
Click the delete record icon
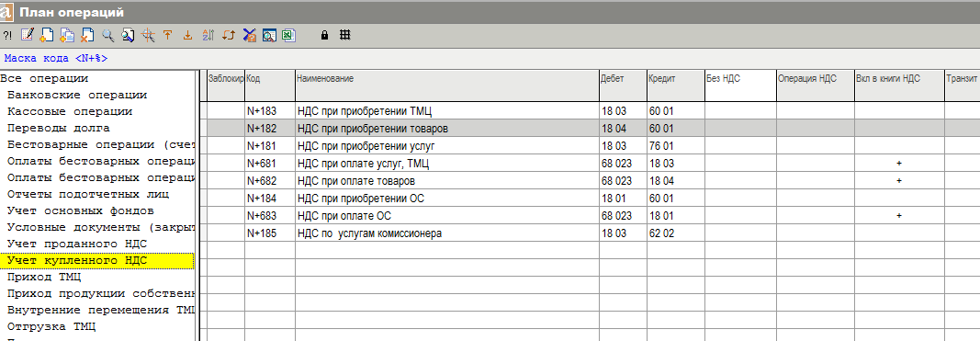coord(87,35)
